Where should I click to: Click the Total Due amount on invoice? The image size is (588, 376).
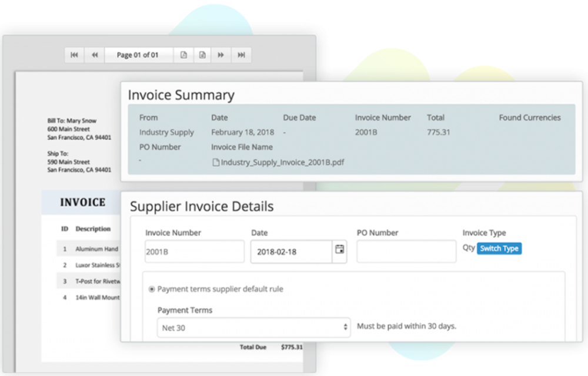tap(292, 347)
